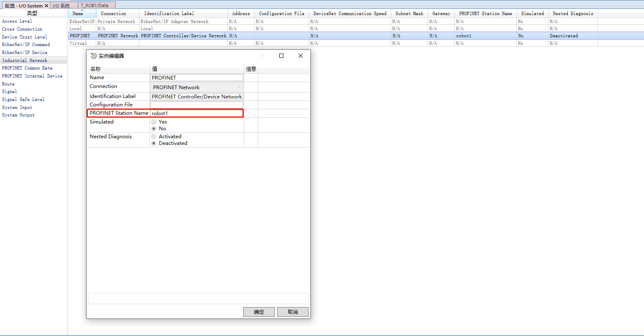The image size is (644, 336).
Task: Cancel with the 取消 button
Action: (293, 312)
